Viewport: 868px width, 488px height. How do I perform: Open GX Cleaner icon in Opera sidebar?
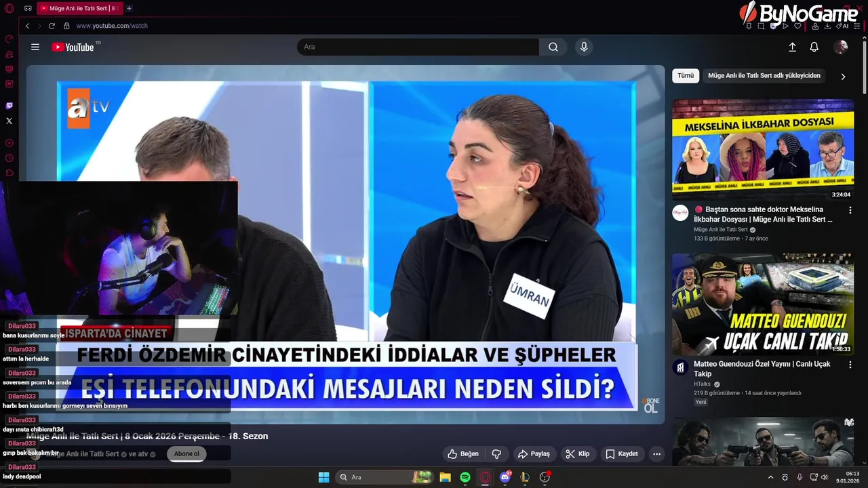tap(9, 54)
